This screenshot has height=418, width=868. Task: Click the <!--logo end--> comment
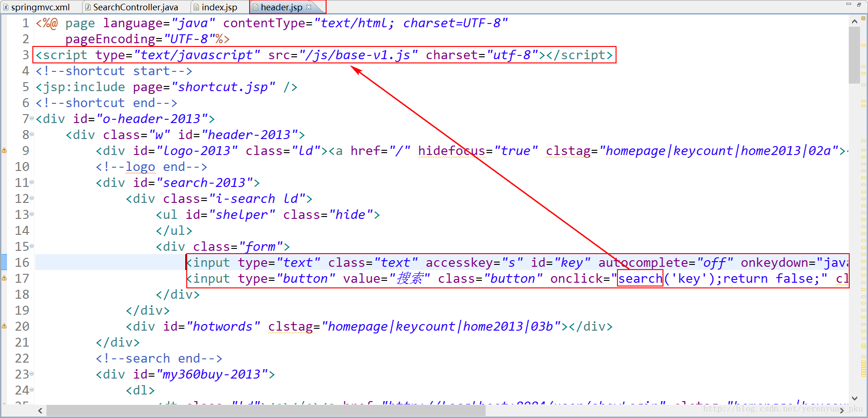coord(152,167)
